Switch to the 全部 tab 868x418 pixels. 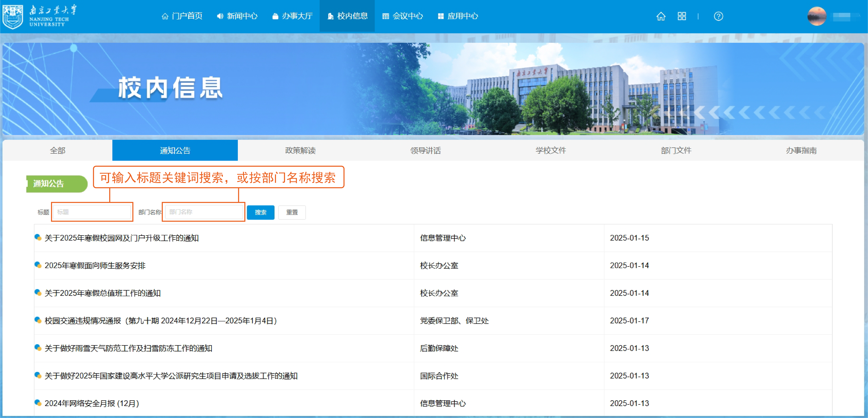(58, 150)
